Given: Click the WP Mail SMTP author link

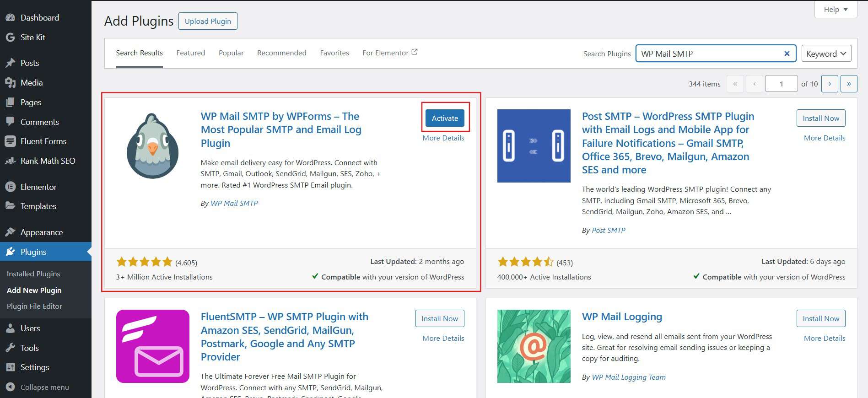Looking at the screenshot, I should tap(234, 203).
